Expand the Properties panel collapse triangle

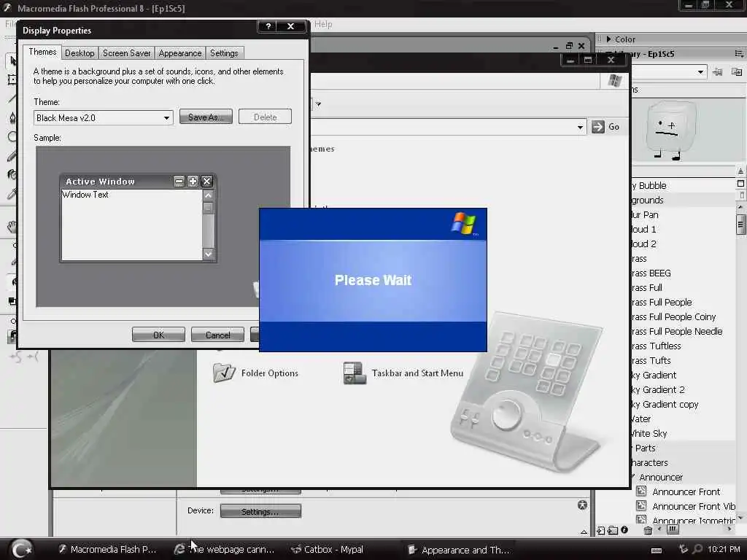[x=584, y=532]
